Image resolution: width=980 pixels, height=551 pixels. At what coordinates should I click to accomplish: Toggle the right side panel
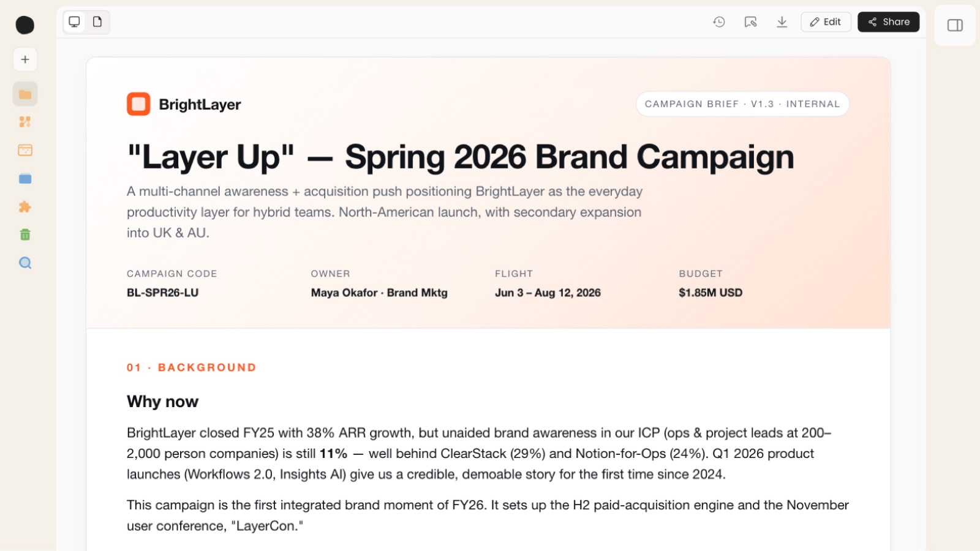point(955,25)
